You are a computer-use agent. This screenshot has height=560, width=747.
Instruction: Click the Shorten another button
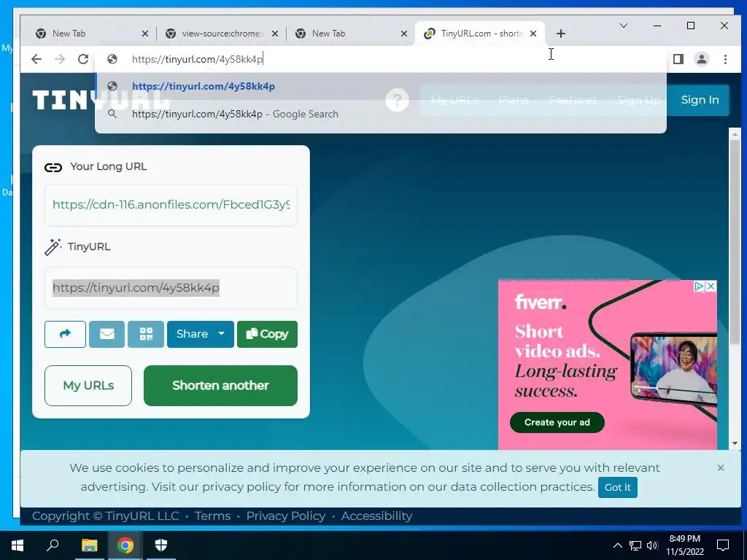click(x=220, y=386)
